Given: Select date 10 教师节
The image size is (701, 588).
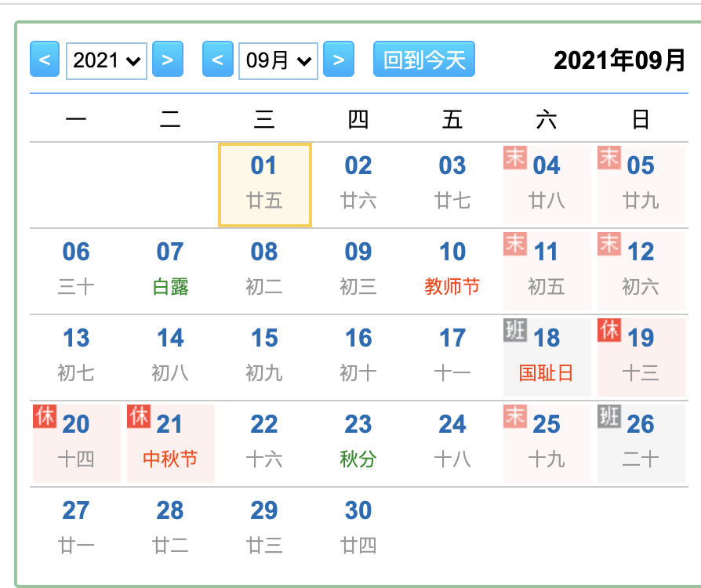Looking at the screenshot, I should click(452, 271).
